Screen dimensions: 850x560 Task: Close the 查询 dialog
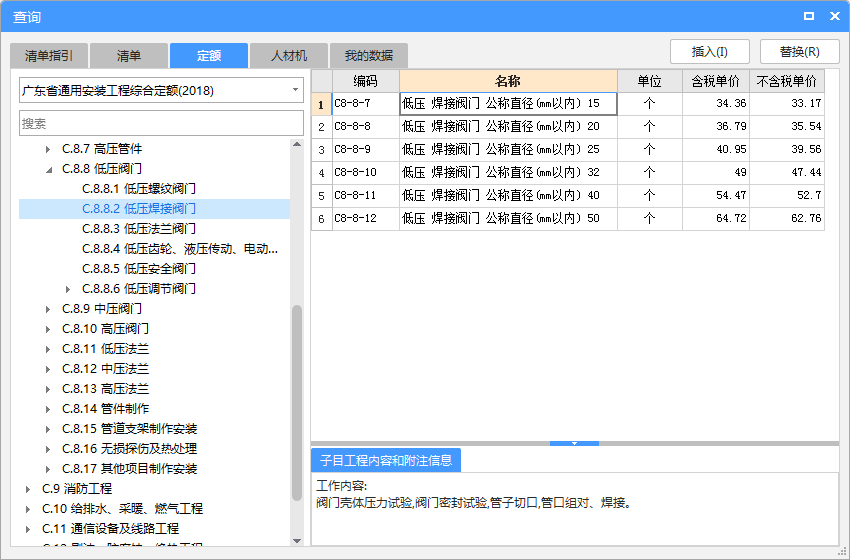pos(835,16)
